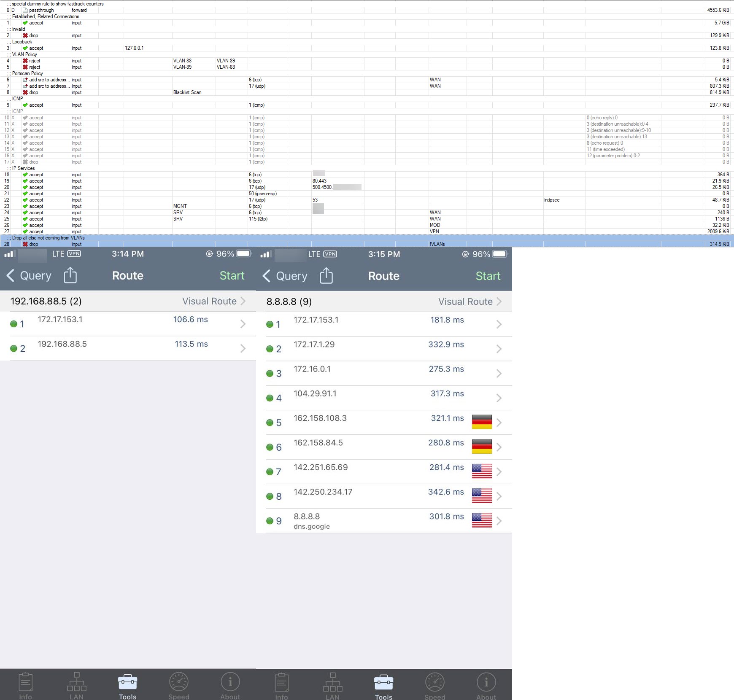Open Visual Route for 192.168.88.5 (2)
This screenshot has width=734, height=700.
(214, 301)
